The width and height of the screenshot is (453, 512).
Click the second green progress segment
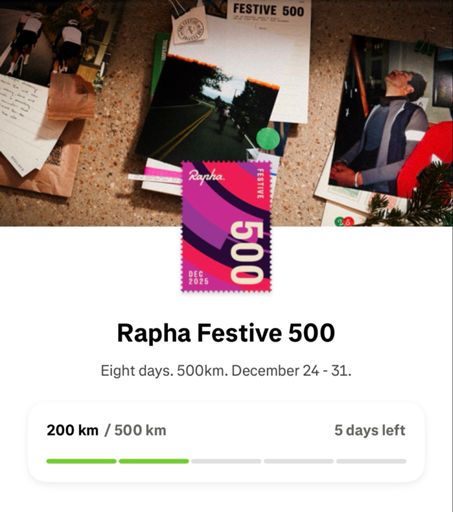point(154,461)
